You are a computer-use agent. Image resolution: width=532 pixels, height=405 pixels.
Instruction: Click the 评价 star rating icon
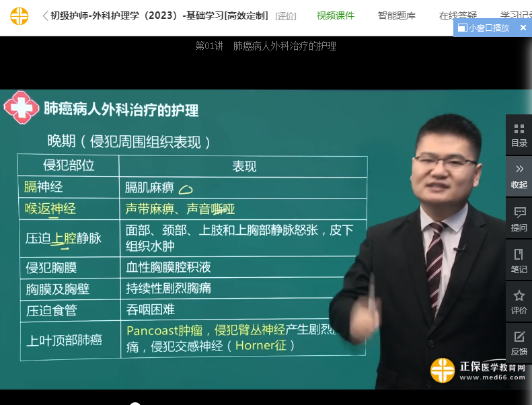pyautogui.click(x=519, y=301)
